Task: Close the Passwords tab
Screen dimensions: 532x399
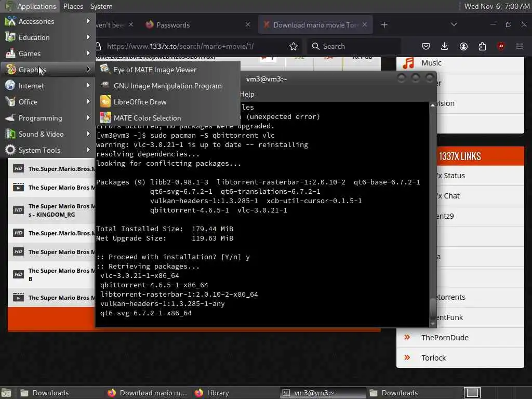Action: point(248,24)
